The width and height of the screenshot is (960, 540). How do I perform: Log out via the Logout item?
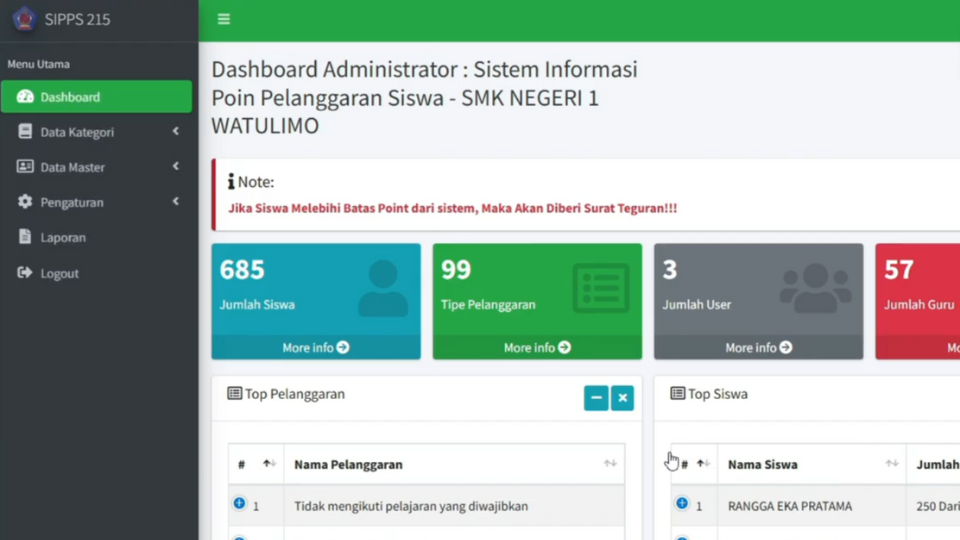[x=59, y=273]
